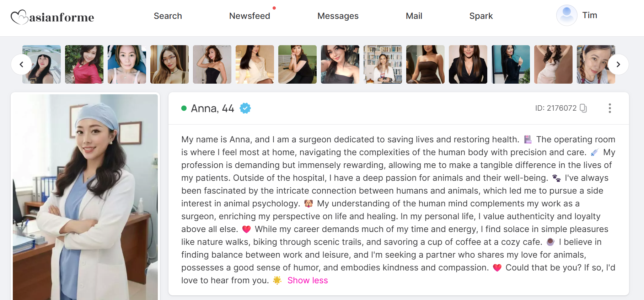644x300 pixels.
Task: Open the Newsfeed tab
Action: pyautogui.click(x=249, y=16)
